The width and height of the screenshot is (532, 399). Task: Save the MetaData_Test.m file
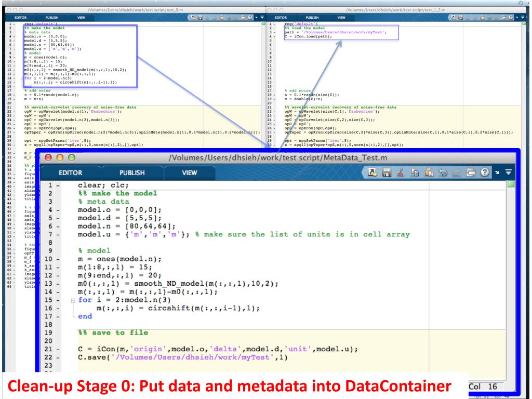(x=387, y=172)
